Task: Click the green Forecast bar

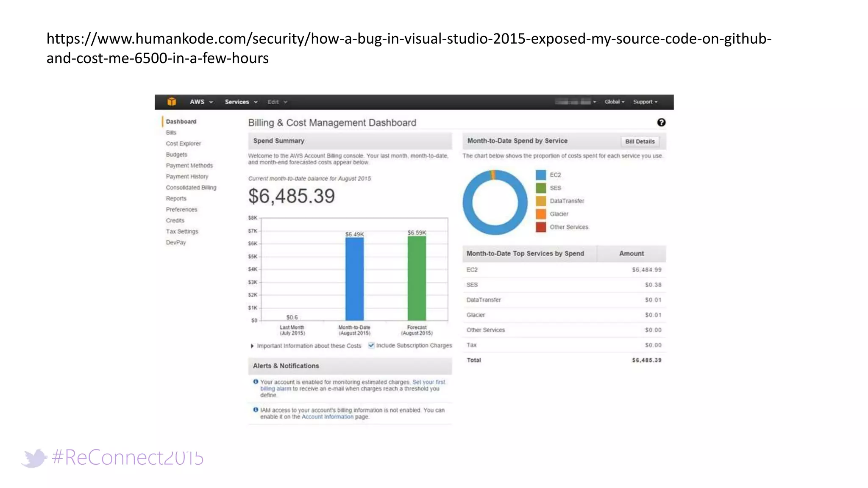Action: 417,278
